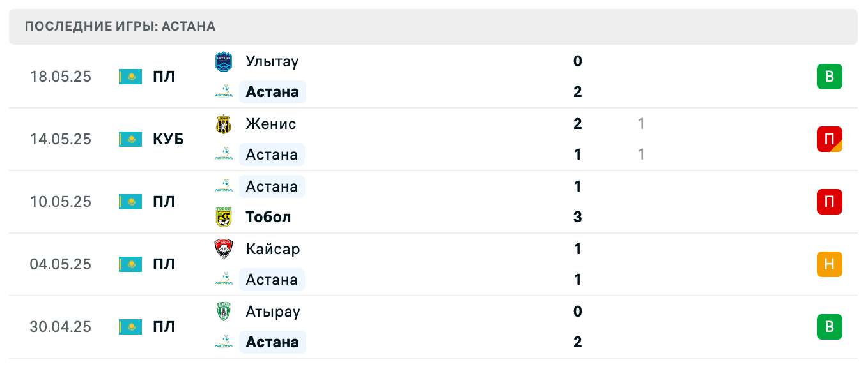
Task: Click Astana's logo in the Tobol match
Action: click(223, 186)
